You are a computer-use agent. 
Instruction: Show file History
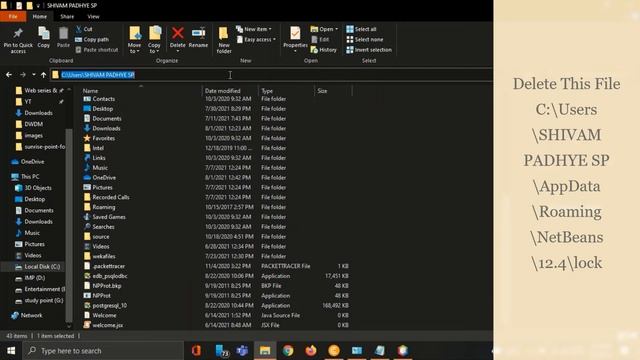click(x=324, y=50)
